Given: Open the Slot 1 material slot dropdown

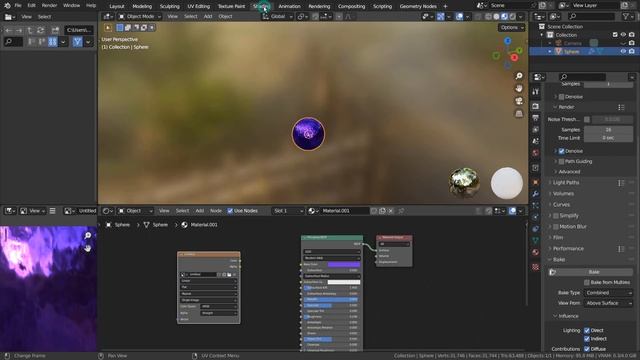Looking at the screenshot, I should click(288, 211).
